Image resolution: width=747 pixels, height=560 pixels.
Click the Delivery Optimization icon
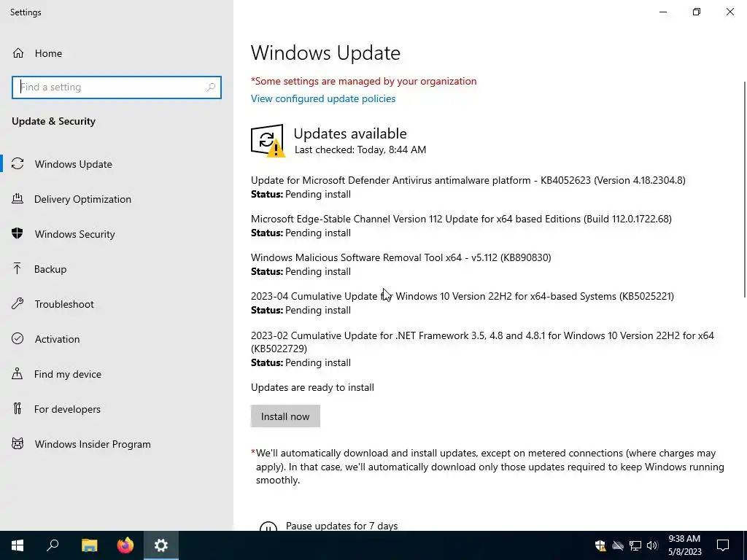[x=18, y=198]
